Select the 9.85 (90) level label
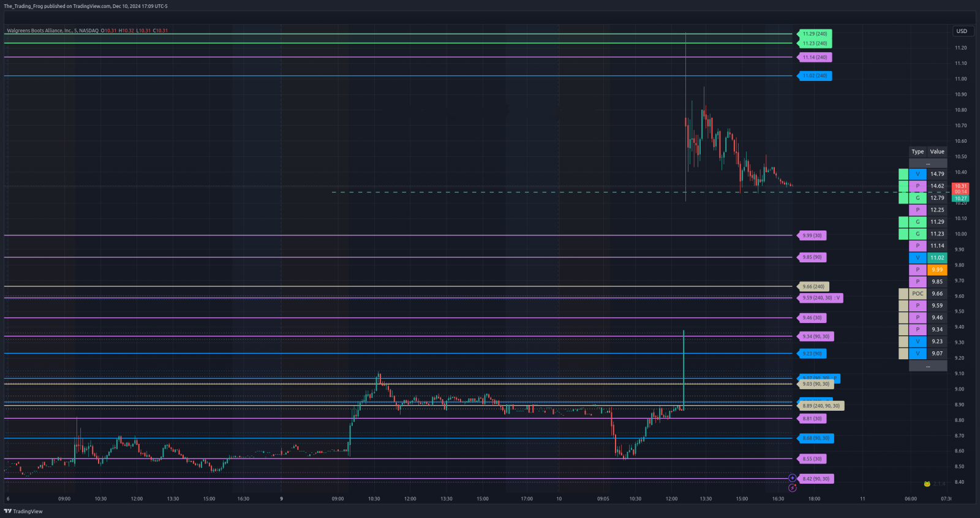This screenshot has width=980, height=518. tap(812, 257)
